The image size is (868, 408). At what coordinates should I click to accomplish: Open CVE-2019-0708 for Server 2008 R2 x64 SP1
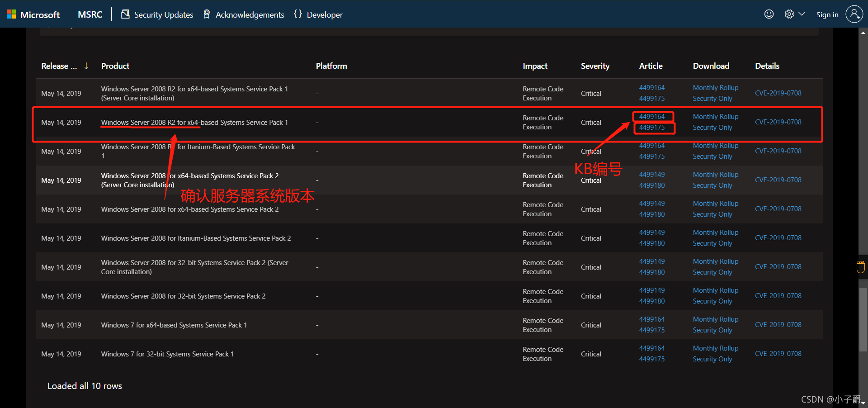tap(778, 122)
